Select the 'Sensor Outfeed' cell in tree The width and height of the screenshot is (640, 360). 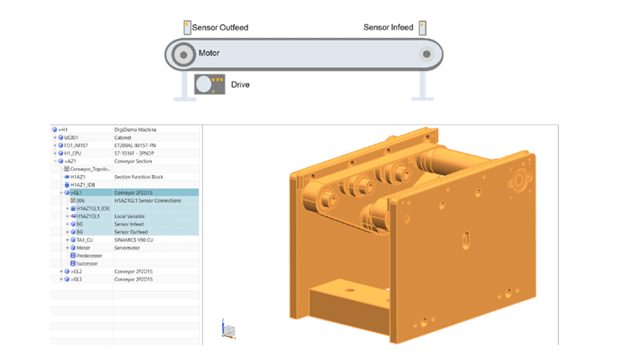pyautogui.click(x=131, y=232)
